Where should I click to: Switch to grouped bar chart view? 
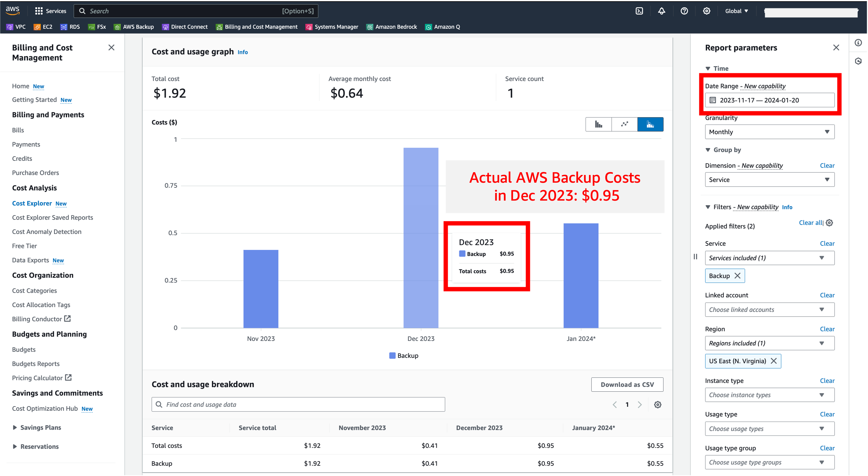[x=599, y=124]
